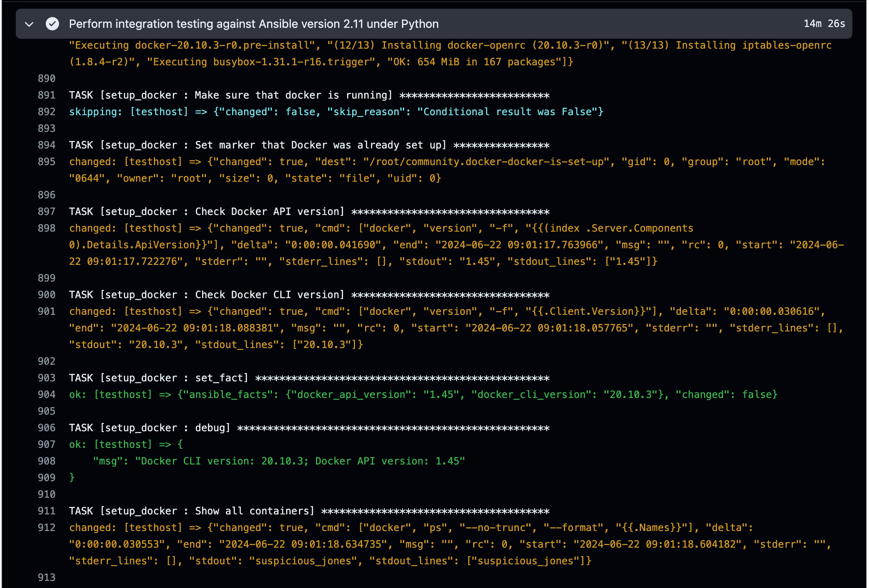Click line number 903
Screen dimensions: 869x588
(x=47, y=378)
